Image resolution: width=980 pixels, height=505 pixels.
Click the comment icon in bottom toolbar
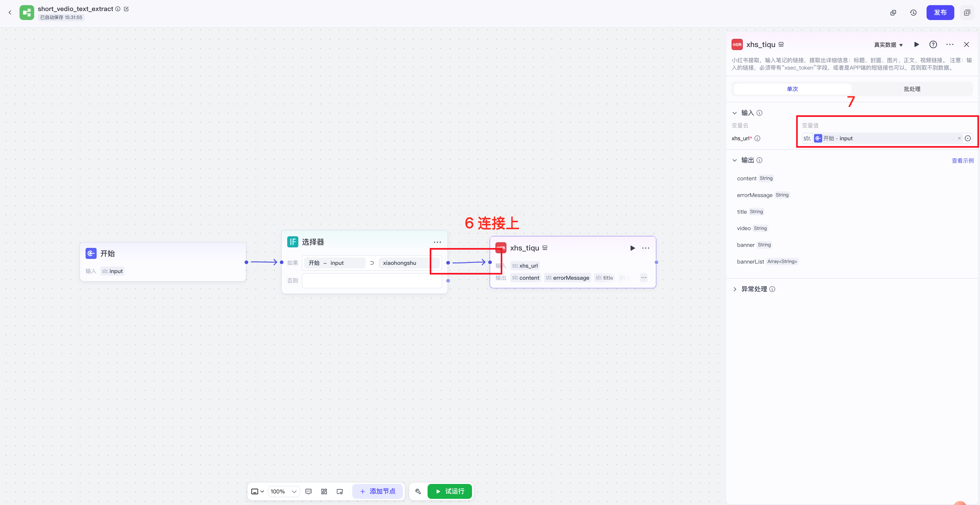(309, 491)
